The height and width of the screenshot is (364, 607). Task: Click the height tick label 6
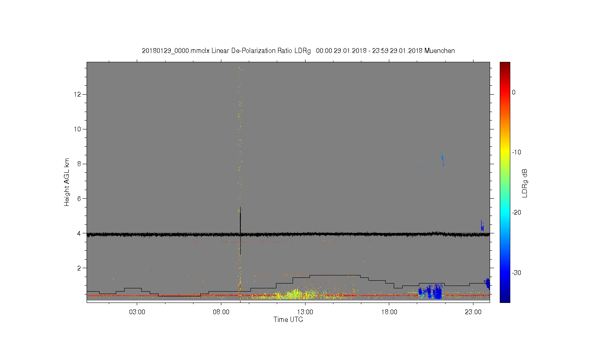80,199
